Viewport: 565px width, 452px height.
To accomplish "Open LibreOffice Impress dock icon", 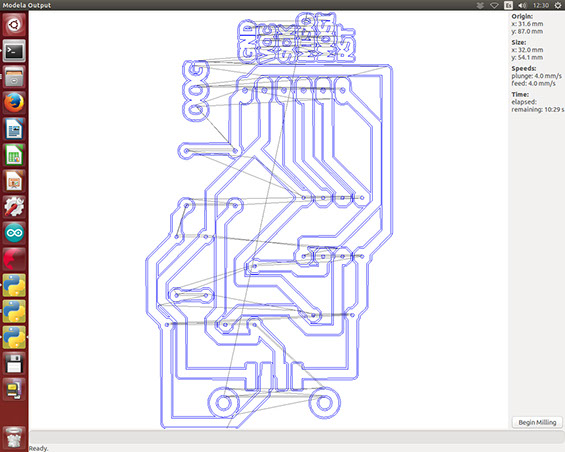I will tap(14, 181).
